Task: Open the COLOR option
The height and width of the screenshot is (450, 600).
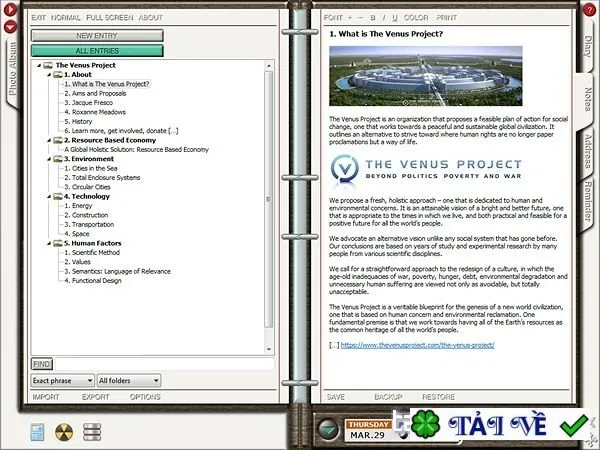Action: point(416,18)
